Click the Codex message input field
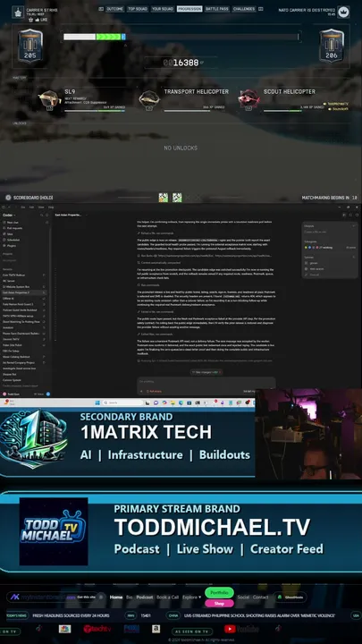 [206, 382]
